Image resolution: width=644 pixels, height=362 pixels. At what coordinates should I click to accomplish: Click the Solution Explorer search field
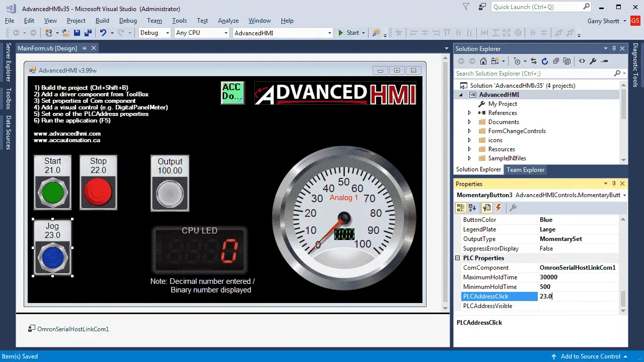click(534, 74)
